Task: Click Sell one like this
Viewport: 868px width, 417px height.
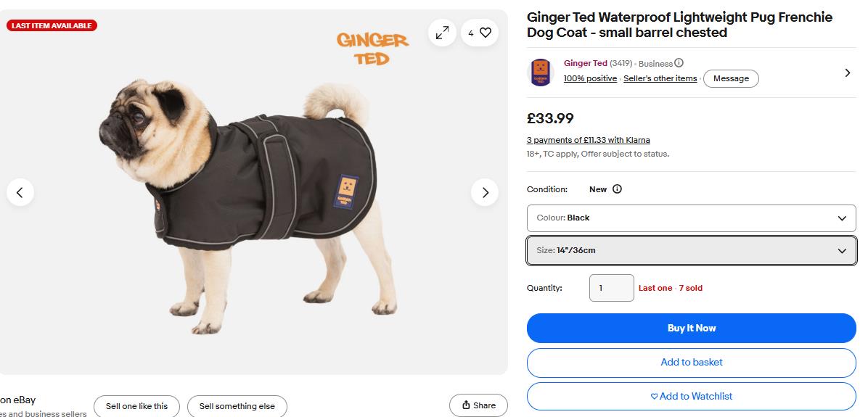Action: click(x=136, y=407)
